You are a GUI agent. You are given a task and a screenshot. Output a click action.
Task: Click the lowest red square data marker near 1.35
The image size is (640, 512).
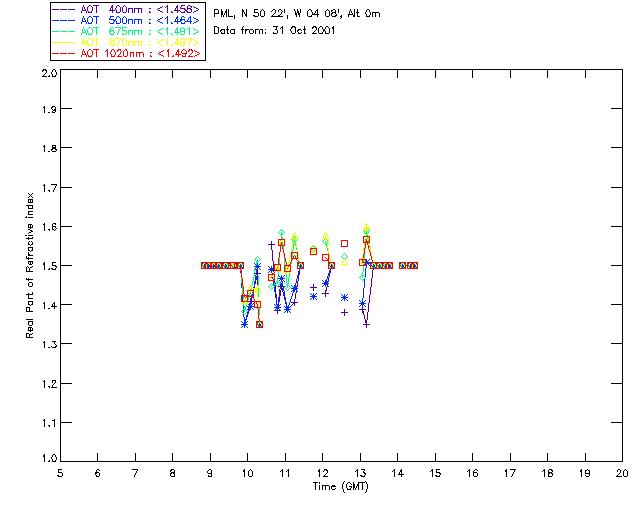[259, 325]
